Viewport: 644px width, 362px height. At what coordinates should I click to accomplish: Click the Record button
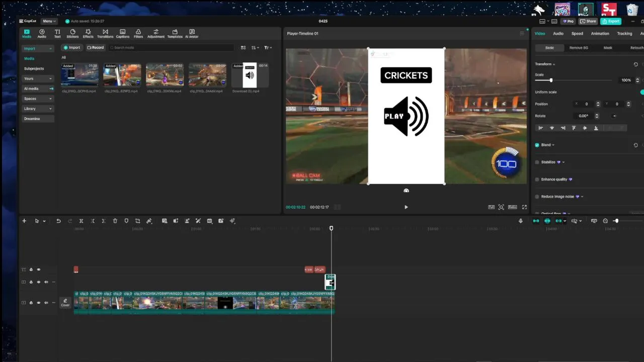pos(96,48)
